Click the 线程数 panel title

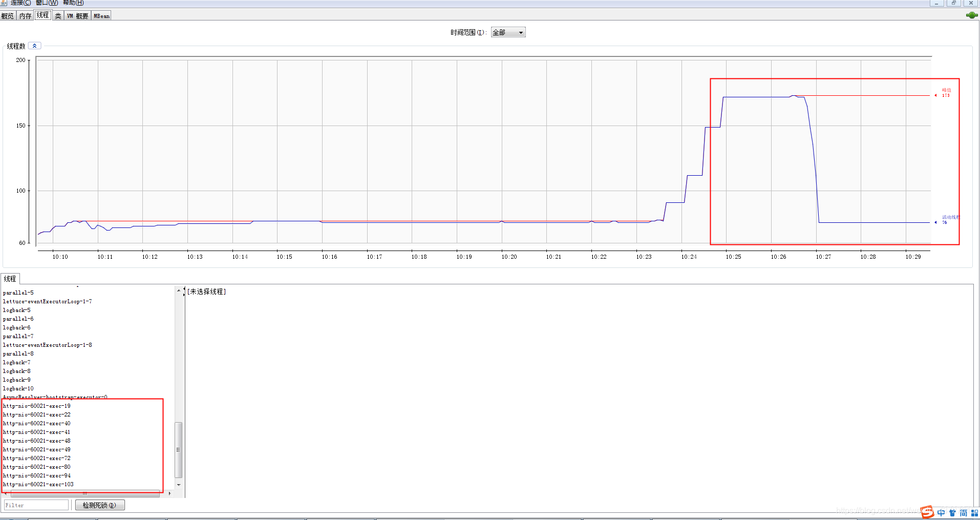pyautogui.click(x=16, y=46)
